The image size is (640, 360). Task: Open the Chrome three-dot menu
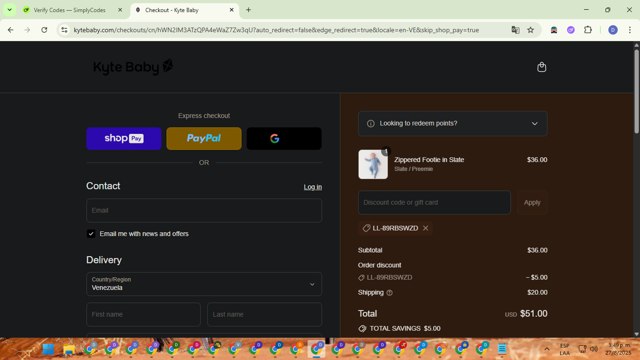click(629, 30)
